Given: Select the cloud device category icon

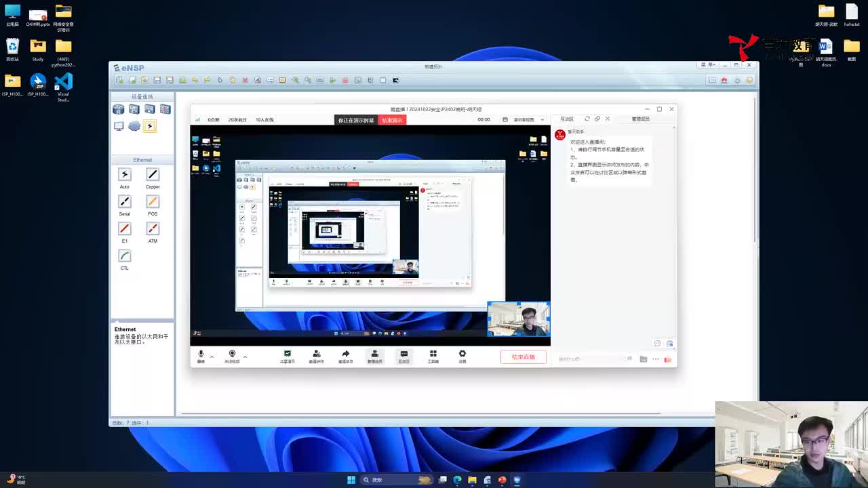Looking at the screenshot, I should point(134,126).
